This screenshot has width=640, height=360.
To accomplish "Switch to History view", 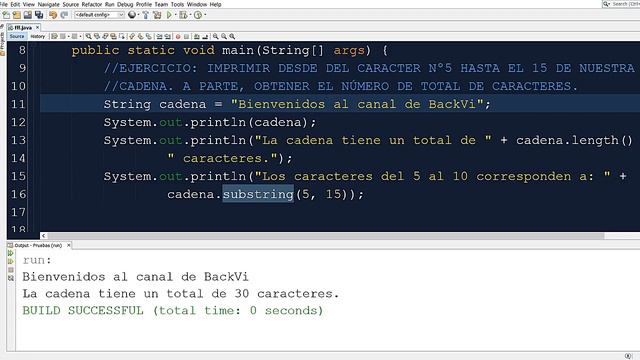I will pyautogui.click(x=38, y=36).
